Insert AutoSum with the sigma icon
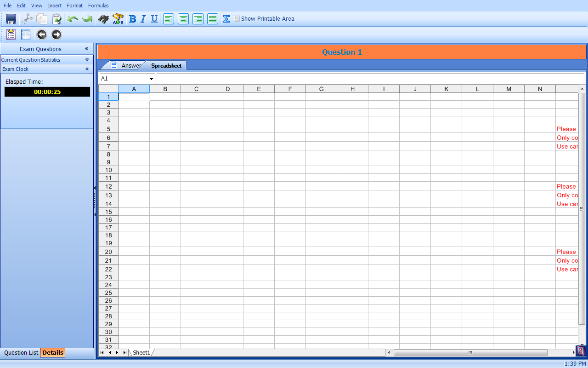 click(226, 19)
